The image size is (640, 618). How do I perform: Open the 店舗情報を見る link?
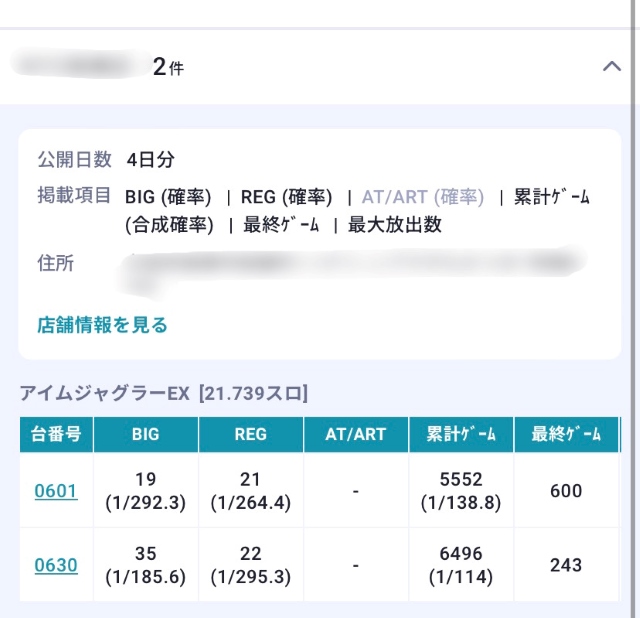point(102,325)
